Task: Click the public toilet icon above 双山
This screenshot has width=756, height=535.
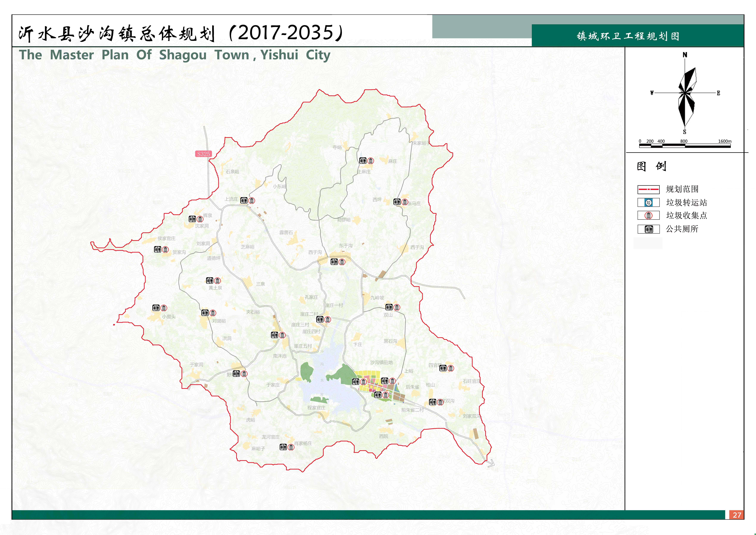Action: 389,307
